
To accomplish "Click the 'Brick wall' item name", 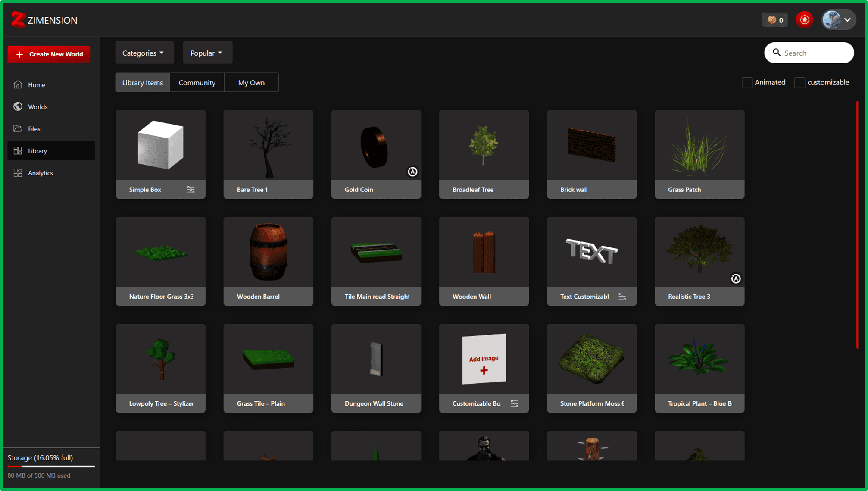I will [574, 190].
